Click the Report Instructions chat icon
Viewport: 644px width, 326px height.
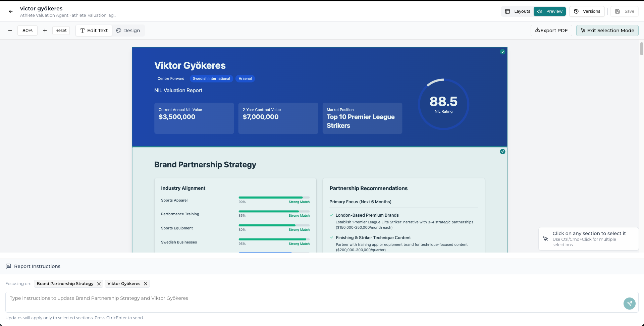[8, 266]
